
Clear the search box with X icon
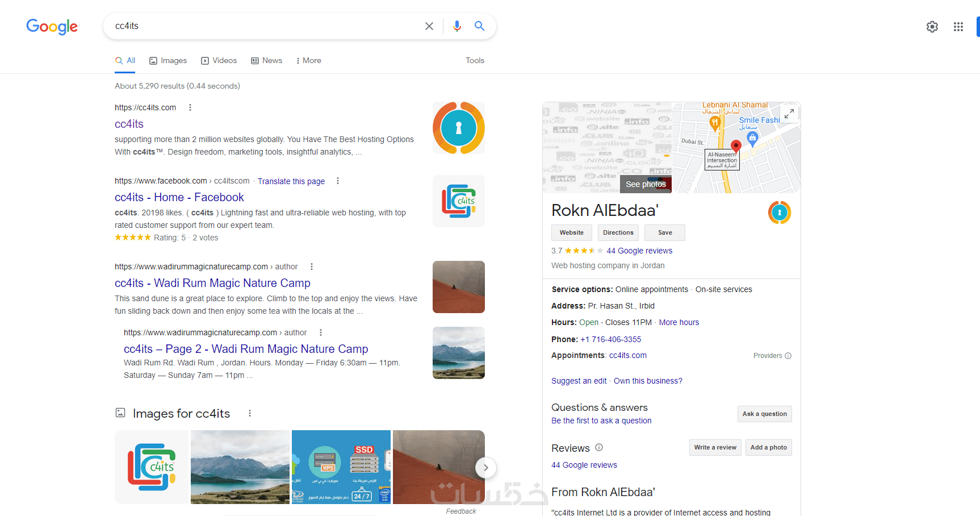[x=429, y=26]
